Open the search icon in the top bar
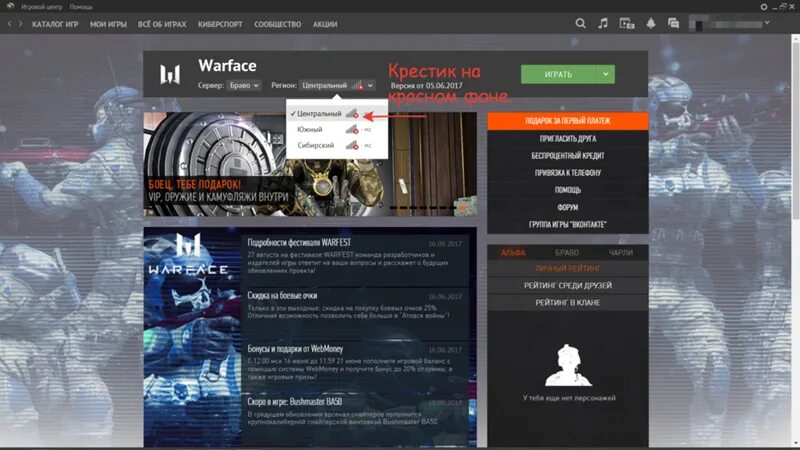The height and width of the screenshot is (450, 800). (580, 23)
